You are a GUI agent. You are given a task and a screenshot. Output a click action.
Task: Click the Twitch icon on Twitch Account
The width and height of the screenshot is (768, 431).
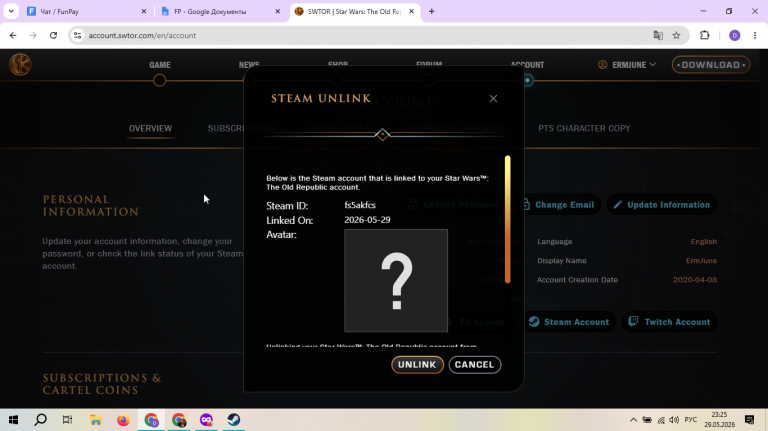(x=633, y=321)
